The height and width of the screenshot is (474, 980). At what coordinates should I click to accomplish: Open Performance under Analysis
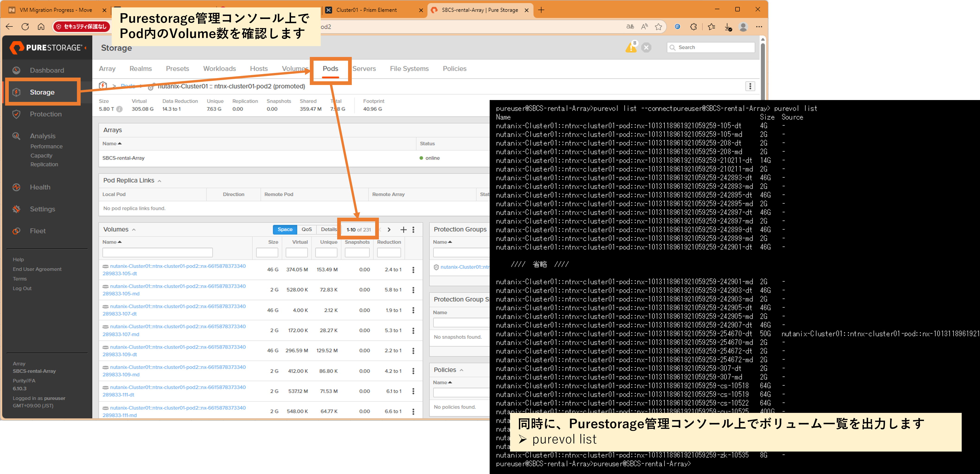tap(46, 146)
